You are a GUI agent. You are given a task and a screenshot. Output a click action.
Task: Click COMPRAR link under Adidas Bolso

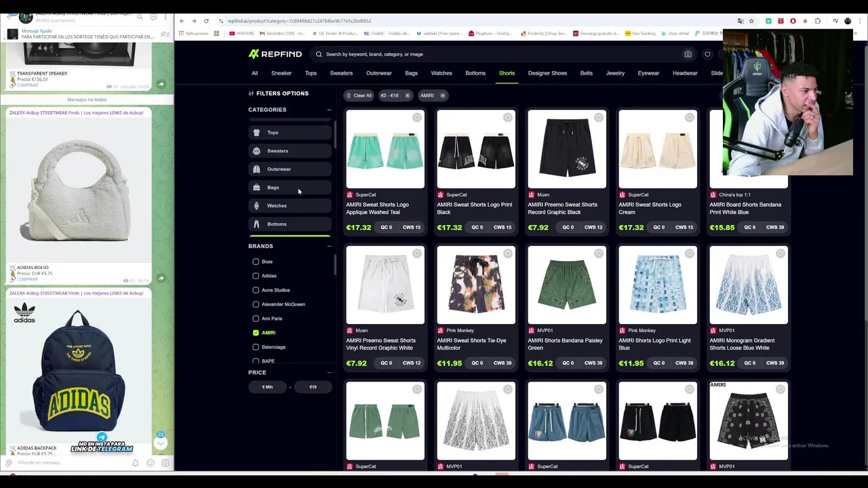27,279
